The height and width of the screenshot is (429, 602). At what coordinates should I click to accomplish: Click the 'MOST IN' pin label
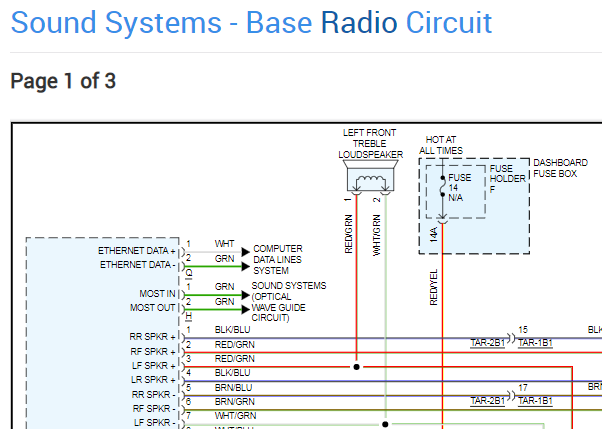click(x=157, y=294)
